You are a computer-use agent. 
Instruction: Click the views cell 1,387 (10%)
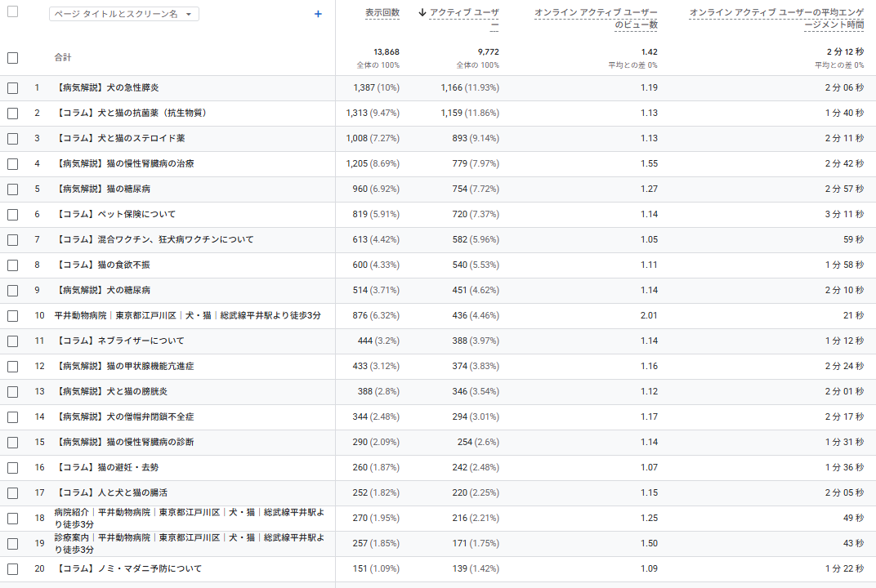[377, 87]
